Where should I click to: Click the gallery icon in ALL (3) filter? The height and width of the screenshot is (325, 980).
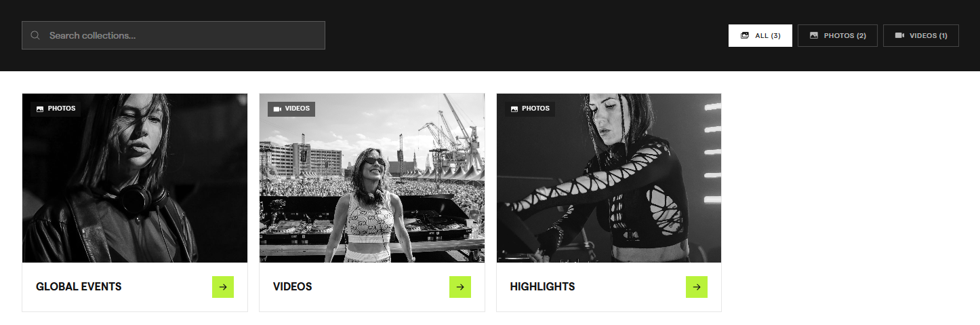coord(745,35)
